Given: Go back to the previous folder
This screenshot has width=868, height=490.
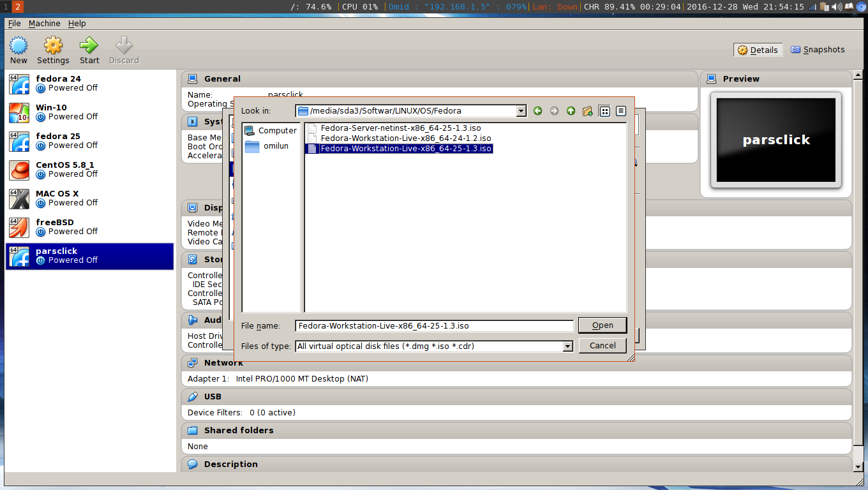Looking at the screenshot, I should (537, 110).
